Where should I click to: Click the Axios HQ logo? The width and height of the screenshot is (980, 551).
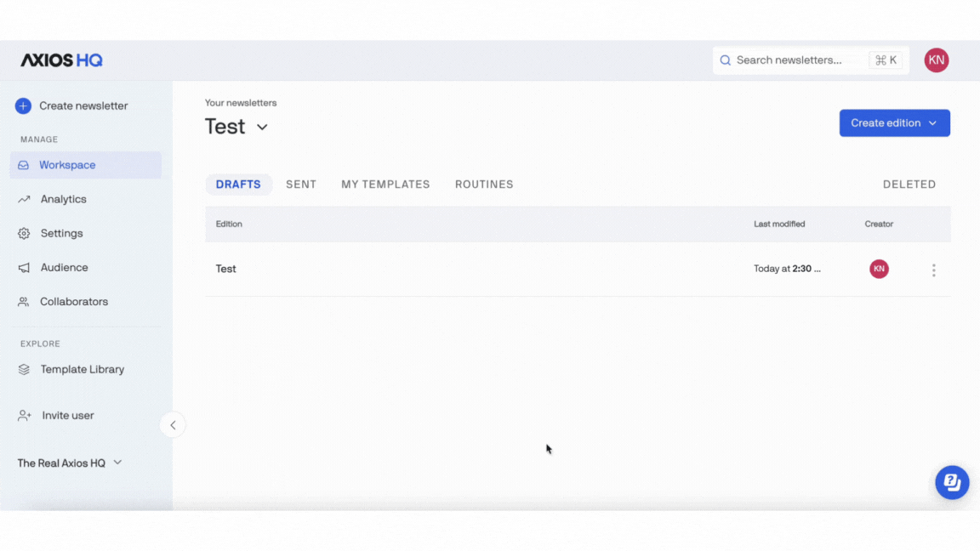[x=61, y=60]
